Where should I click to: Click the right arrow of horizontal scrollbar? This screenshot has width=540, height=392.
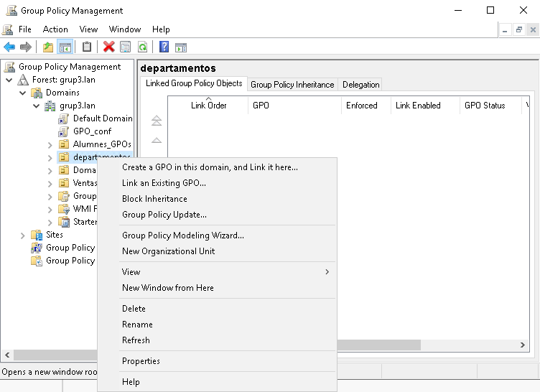point(522,345)
